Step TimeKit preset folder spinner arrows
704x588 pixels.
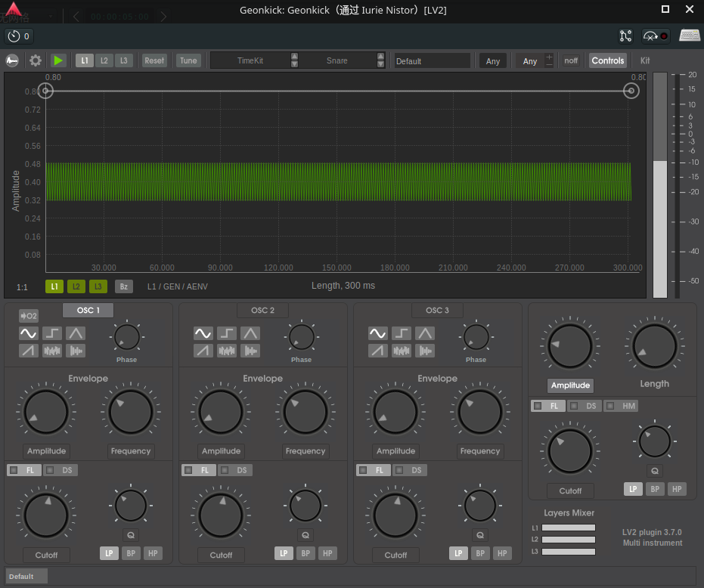click(x=295, y=60)
